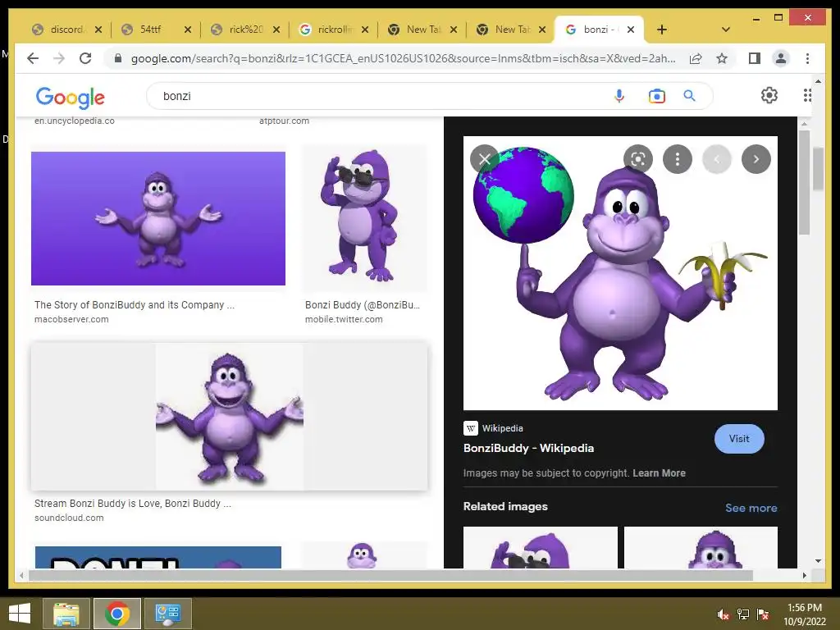Image resolution: width=840 pixels, height=630 pixels.
Task: Open the Google apps grid
Action: coord(807,95)
